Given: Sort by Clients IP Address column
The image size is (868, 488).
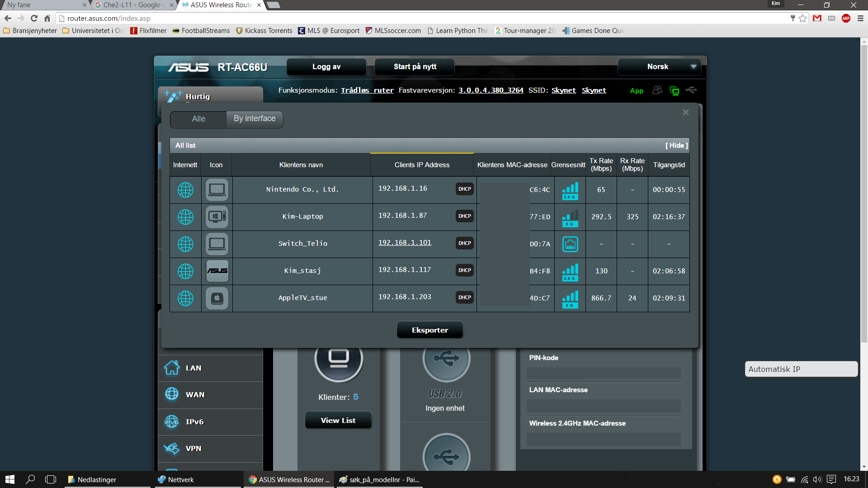Looking at the screenshot, I should pos(422,165).
